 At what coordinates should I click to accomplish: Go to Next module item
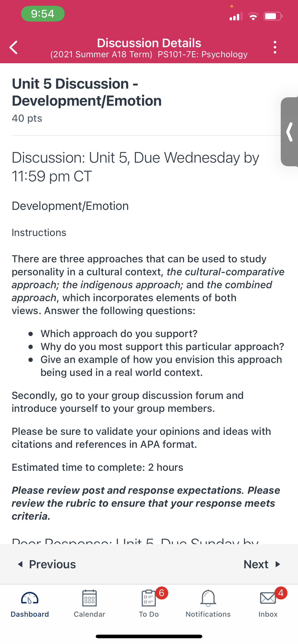262,564
